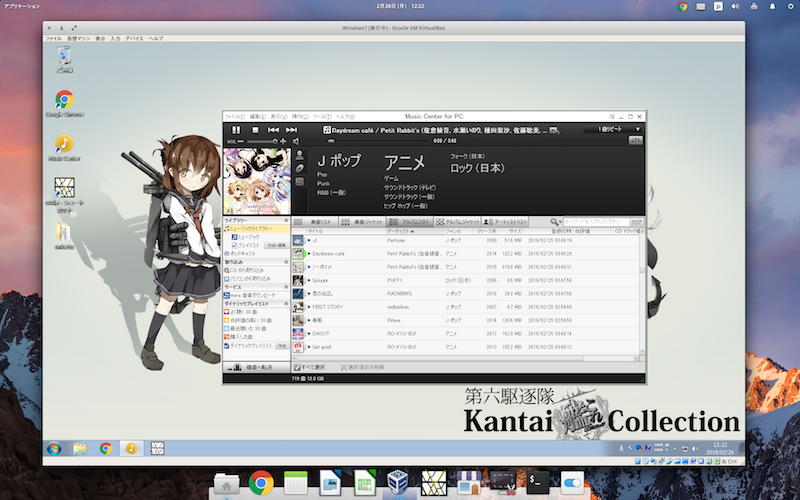Focus the keyword search field
The image size is (800, 500).
tap(595, 222)
